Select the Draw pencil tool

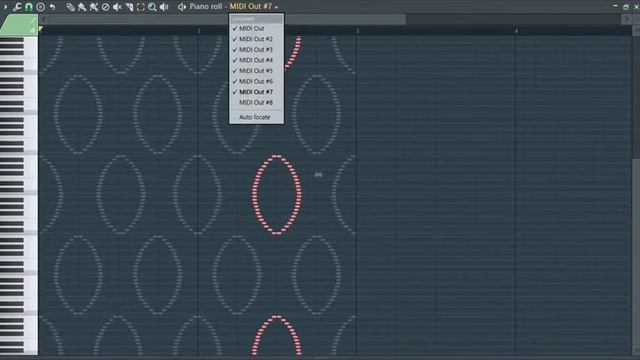tap(71, 7)
